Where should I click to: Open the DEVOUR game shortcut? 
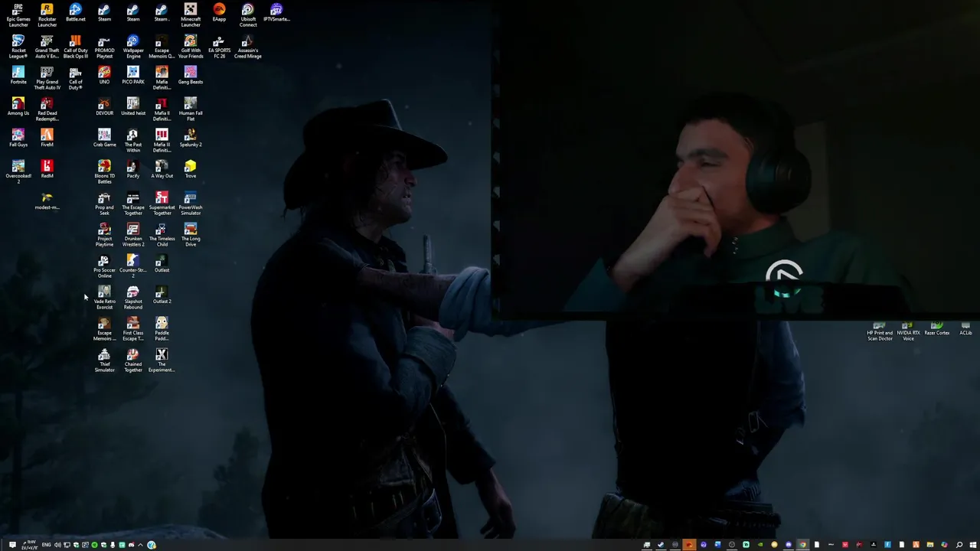point(104,106)
